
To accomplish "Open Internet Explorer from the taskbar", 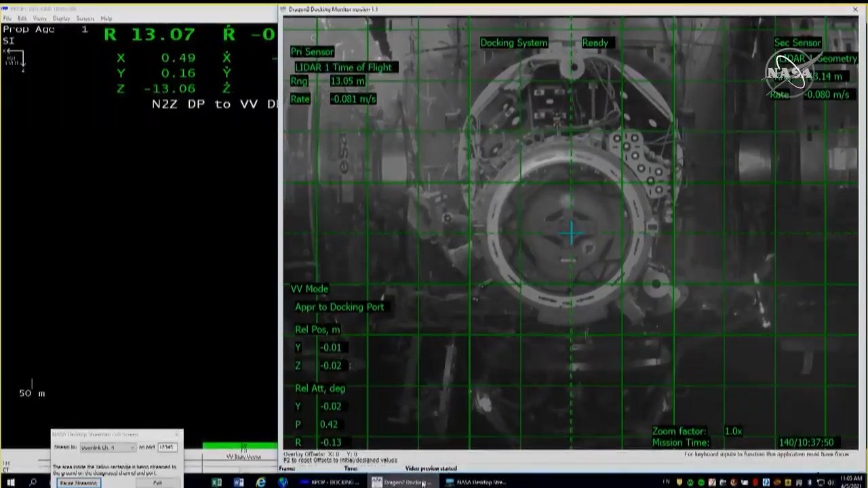I will pyautogui.click(x=261, y=482).
